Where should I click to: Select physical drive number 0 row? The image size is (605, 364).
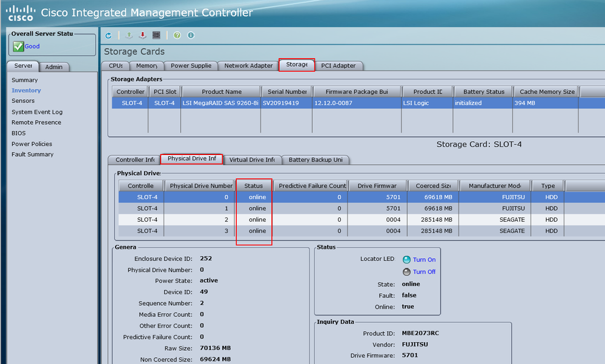tap(362, 197)
